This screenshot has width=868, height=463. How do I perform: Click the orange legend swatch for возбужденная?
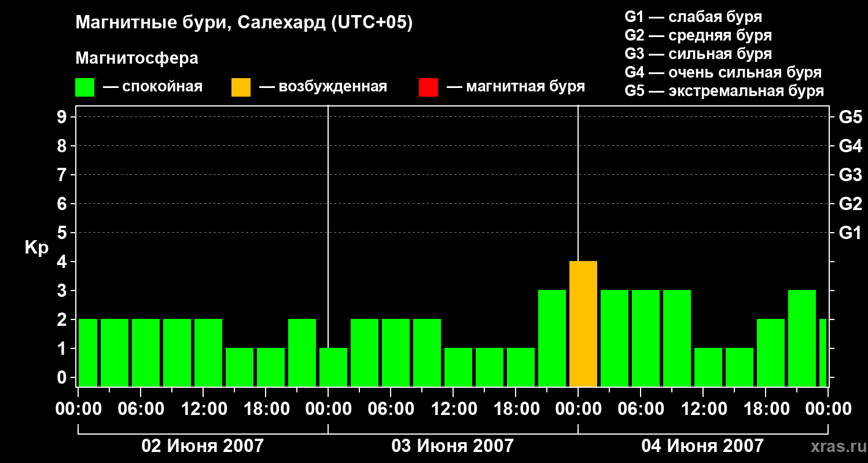tap(241, 87)
